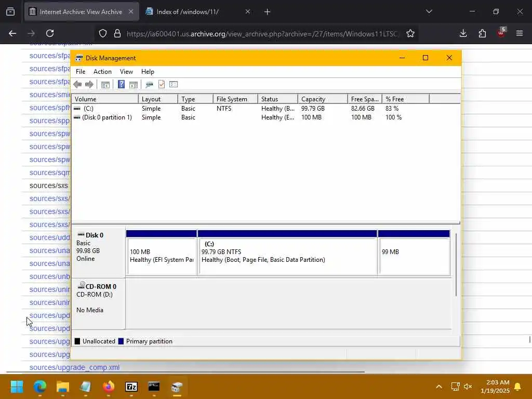Click the checkmark document toolbar icon

pos(162,84)
